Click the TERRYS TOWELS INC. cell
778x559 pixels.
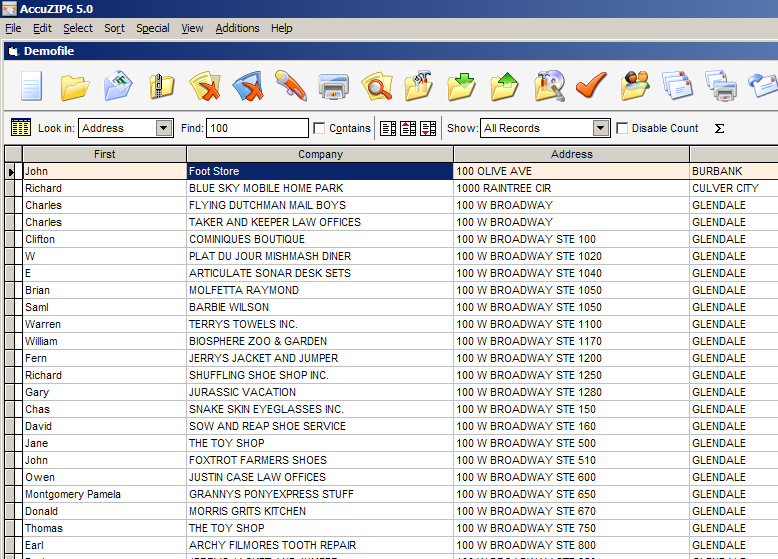320,324
